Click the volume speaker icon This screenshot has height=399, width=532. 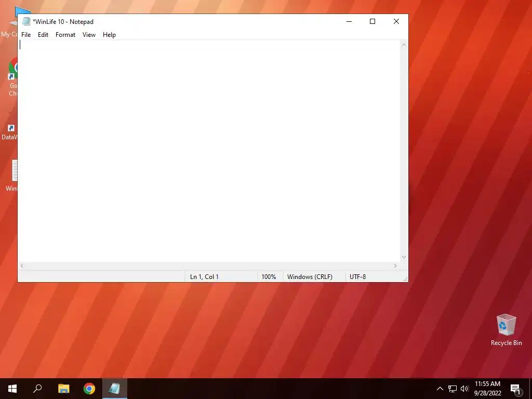click(x=464, y=389)
